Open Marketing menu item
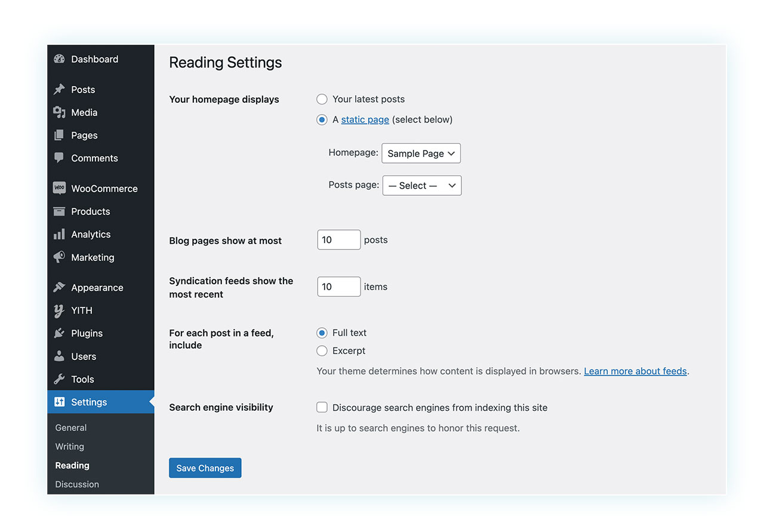Screen dimensions: 776x532 (x=101, y=257)
